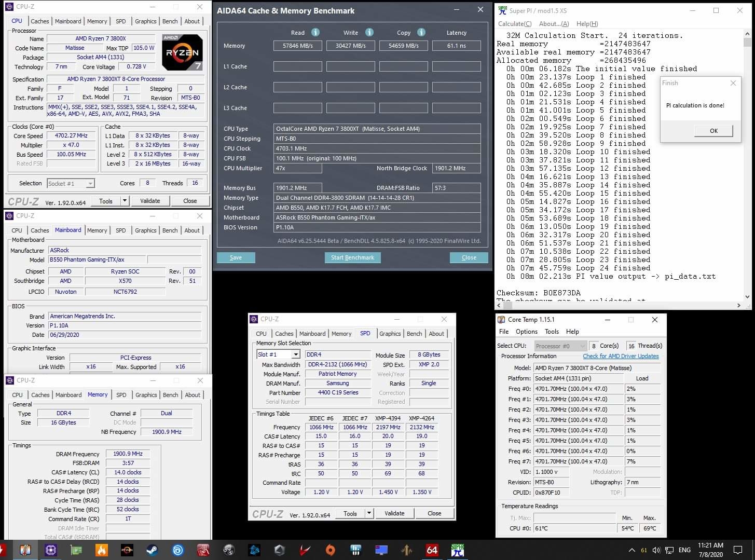755x560 pixels.
Task: Click the Core Temp window title icon
Action: pyautogui.click(x=501, y=320)
